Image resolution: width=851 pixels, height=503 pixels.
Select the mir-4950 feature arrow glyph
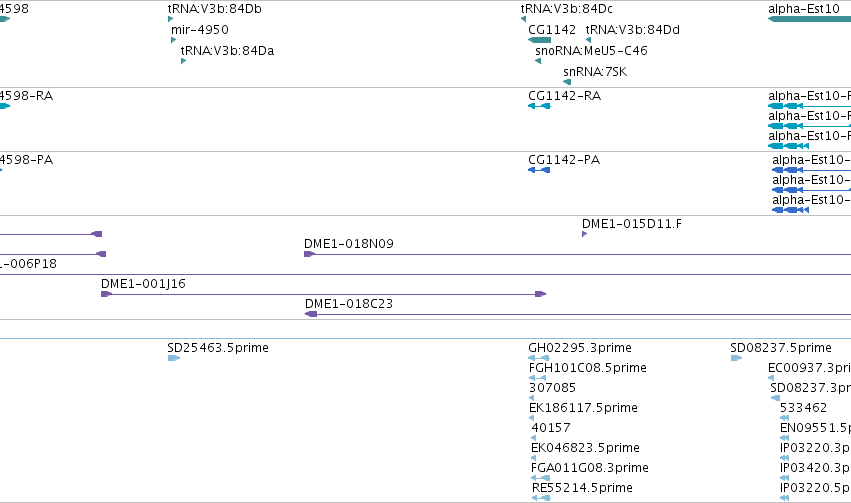click(x=173, y=40)
